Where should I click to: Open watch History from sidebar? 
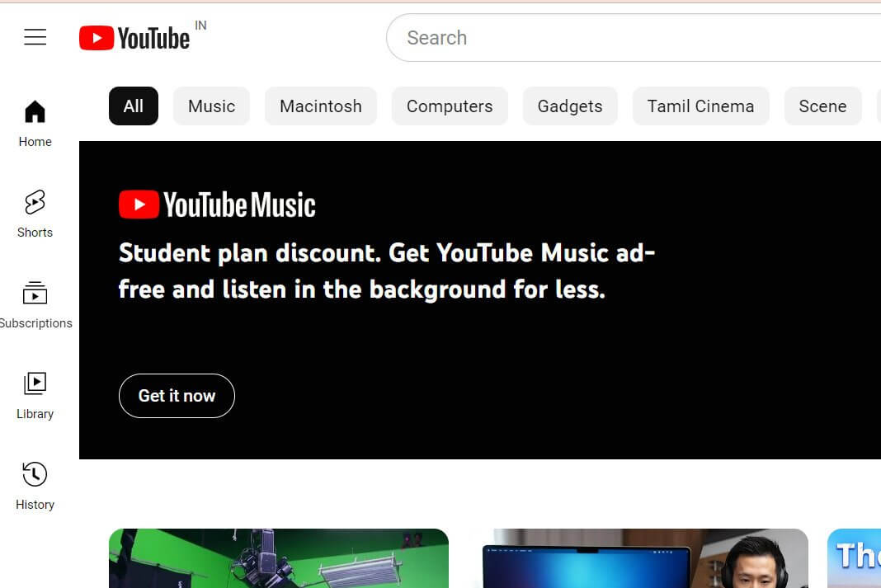[x=35, y=485]
